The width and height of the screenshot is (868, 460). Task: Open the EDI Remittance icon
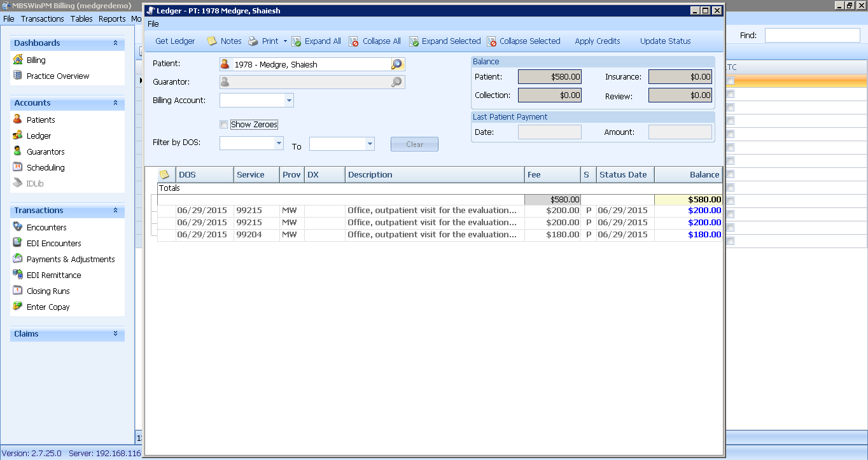(18, 275)
